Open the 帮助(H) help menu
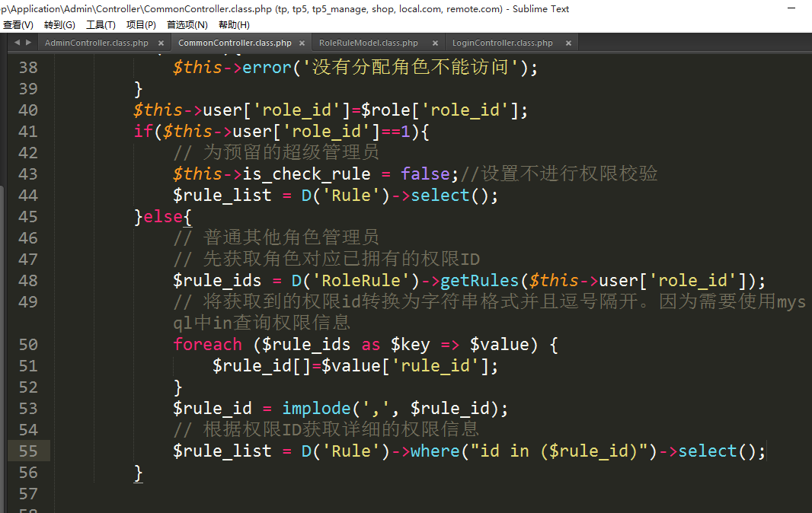This screenshot has height=513, width=812. 234,25
